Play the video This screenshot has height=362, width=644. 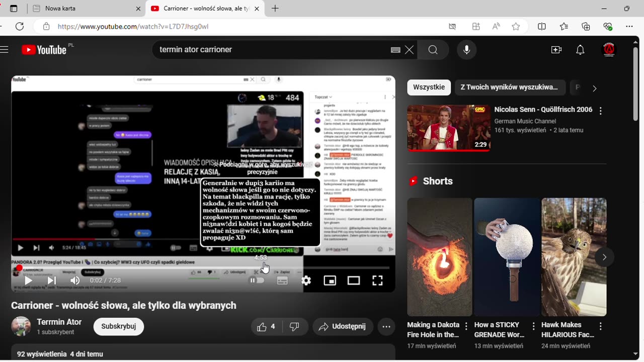pyautogui.click(x=28, y=281)
